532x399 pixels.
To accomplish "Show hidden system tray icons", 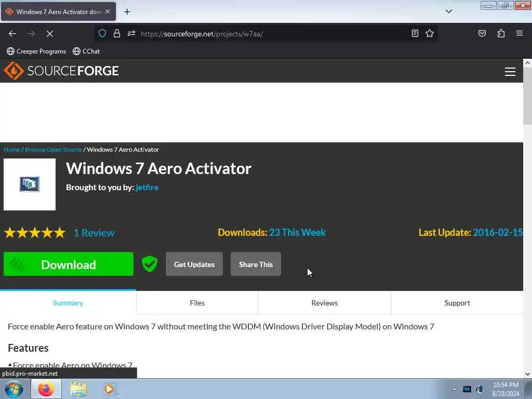I will [454, 389].
